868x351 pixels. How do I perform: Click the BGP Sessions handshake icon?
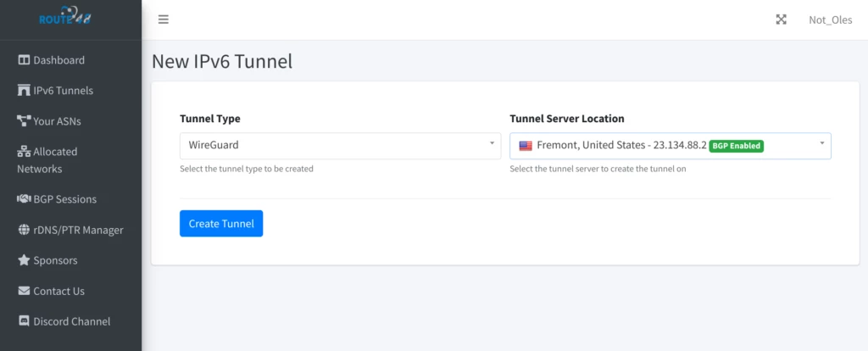24,199
